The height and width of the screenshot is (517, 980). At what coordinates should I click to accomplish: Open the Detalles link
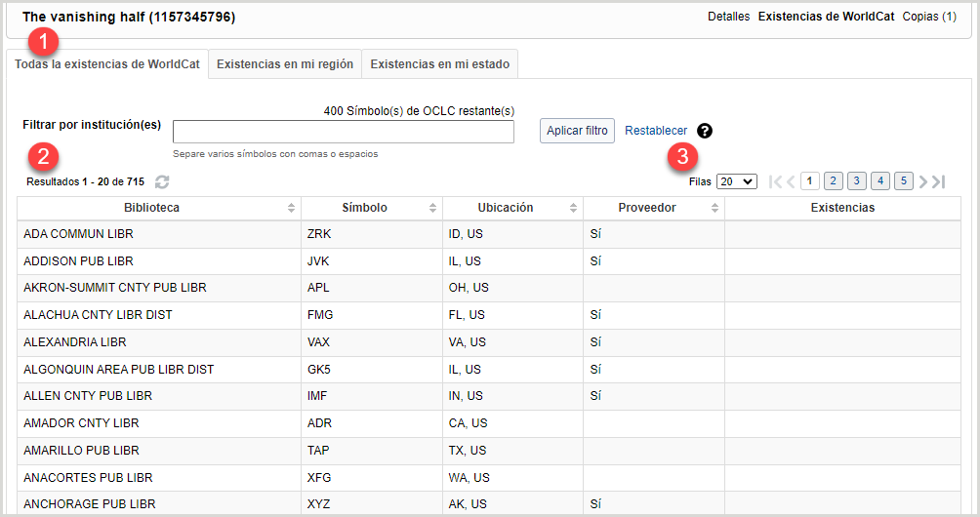[x=728, y=17]
